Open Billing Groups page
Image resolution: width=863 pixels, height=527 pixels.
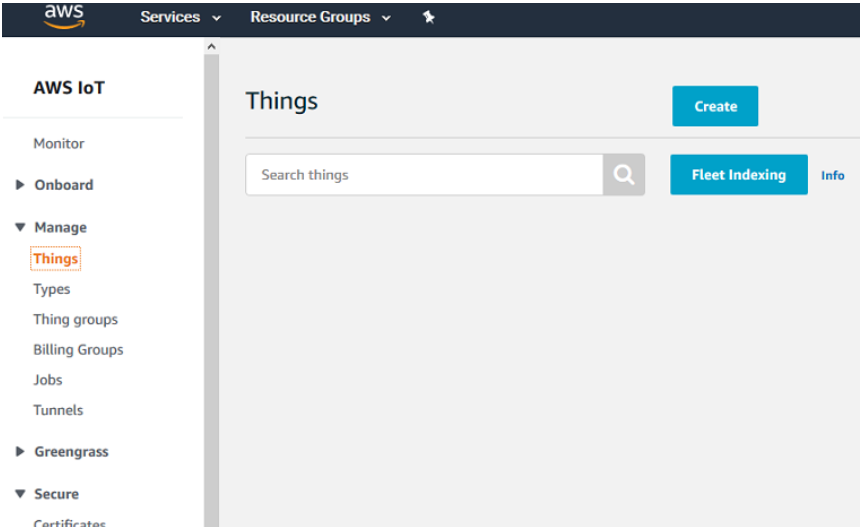78,350
